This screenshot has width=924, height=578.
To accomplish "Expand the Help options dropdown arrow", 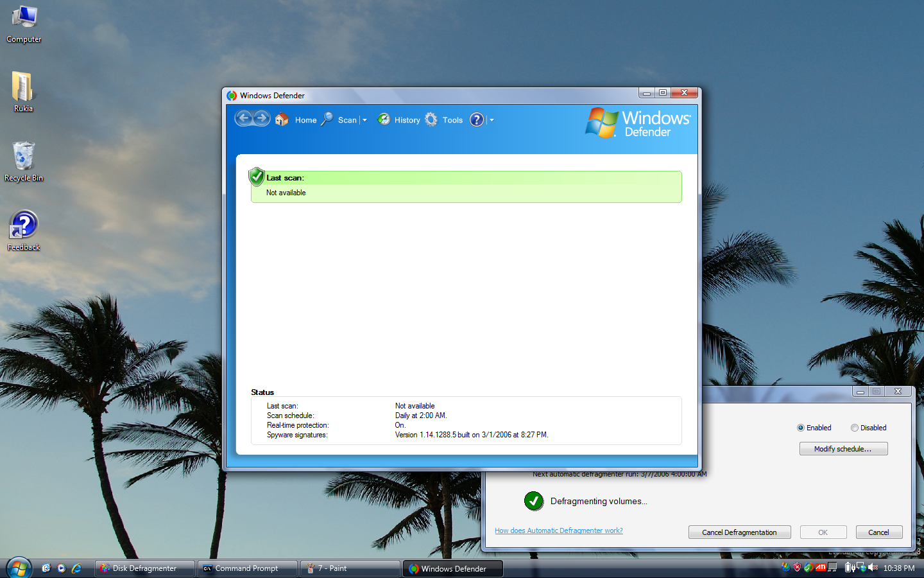I will [x=492, y=120].
